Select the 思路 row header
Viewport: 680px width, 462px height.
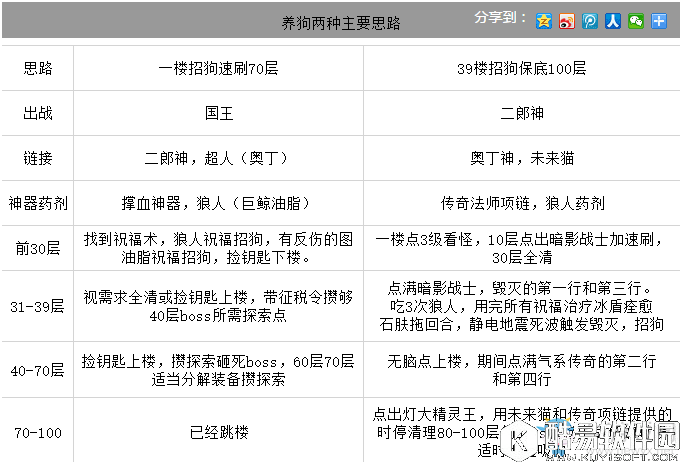[38, 68]
